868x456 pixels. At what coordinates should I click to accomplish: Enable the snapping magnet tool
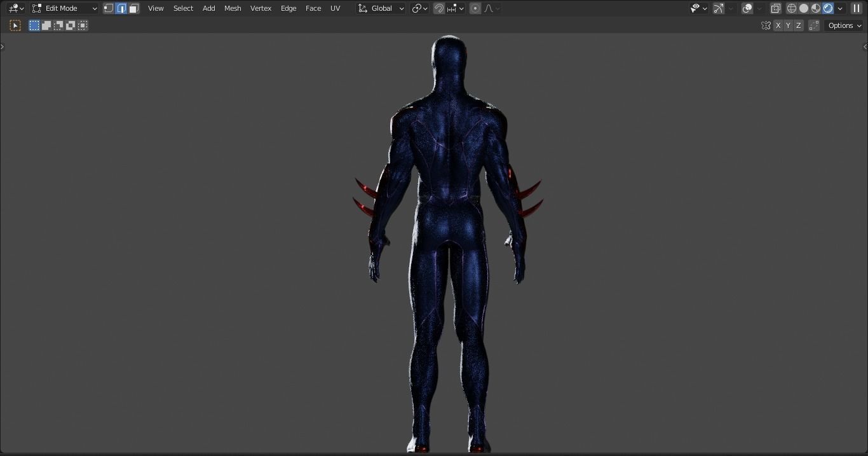(438, 8)
